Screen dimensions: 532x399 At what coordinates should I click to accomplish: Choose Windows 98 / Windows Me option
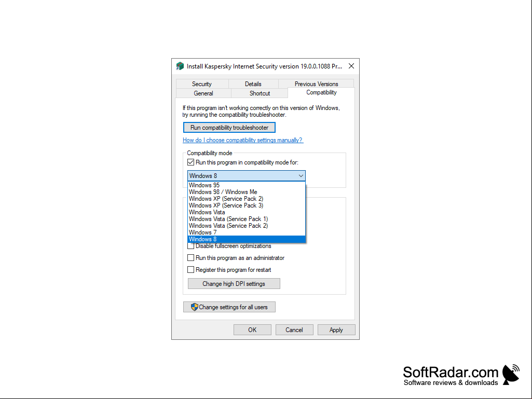pyautogui.click(x=247, y=192)
